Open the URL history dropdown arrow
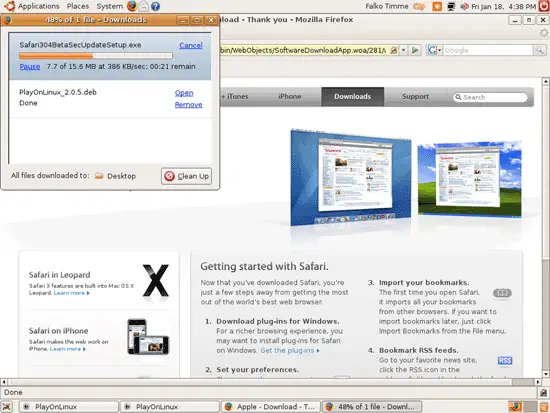The image size is (550, 413). tap(403, 50)
